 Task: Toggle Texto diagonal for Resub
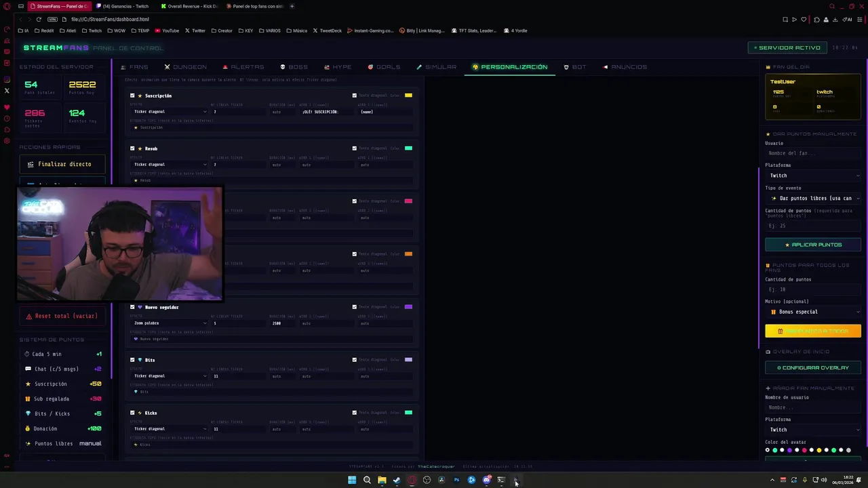[354, 148]
